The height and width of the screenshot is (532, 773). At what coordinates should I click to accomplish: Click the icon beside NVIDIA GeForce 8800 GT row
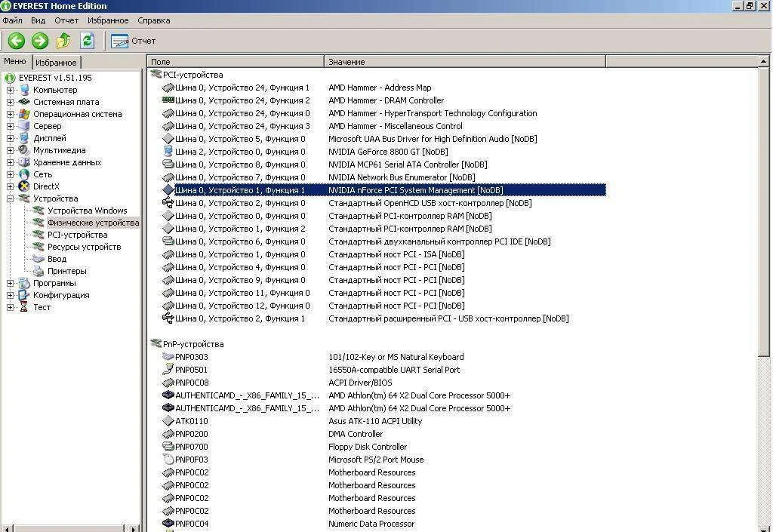(168, 151)
